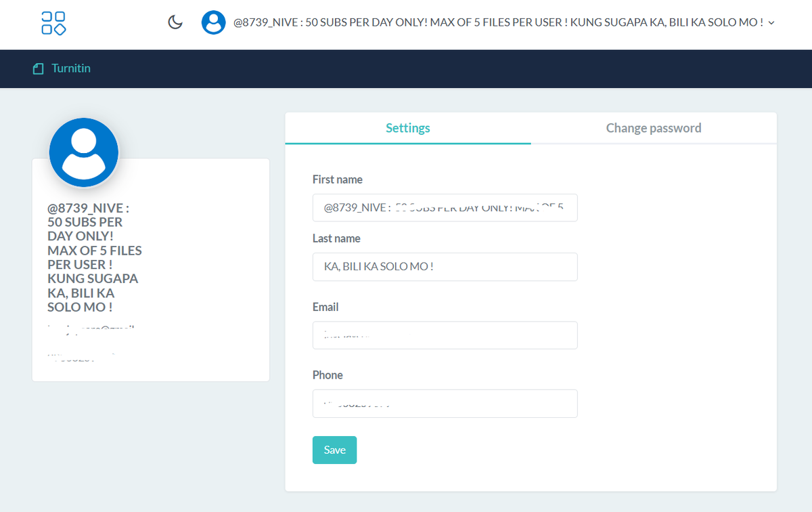The width and height of the screenshot is (812, 512).
Task: Focus the Last name input field
Action: 445,267
